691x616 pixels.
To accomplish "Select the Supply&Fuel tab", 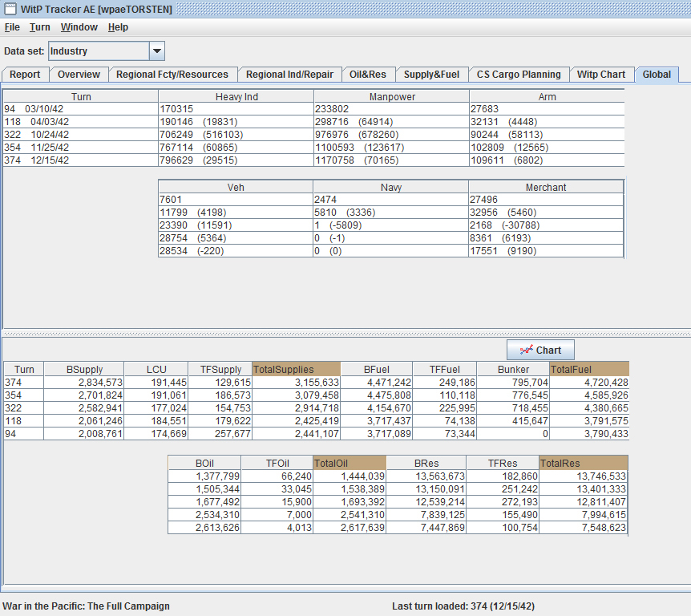I will [x=432, y=75].
